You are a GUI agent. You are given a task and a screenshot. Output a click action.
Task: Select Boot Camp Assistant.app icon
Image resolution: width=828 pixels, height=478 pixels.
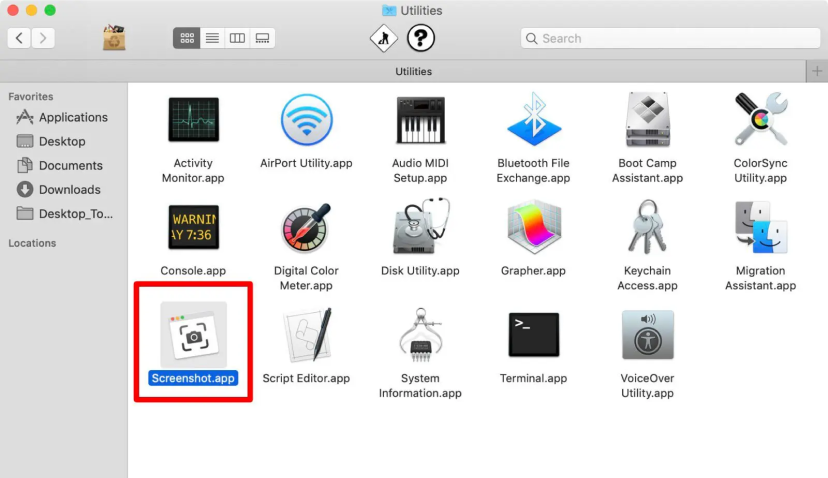tap(647, 119)
